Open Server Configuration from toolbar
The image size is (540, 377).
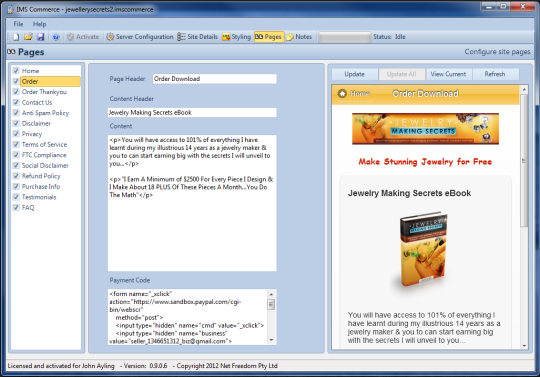pyautogui.click(x=140, y=37)
